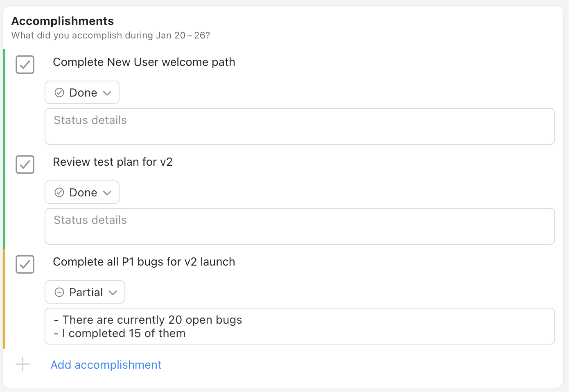Click the Done checkmark icon for welcome path

tap(59, 92)
